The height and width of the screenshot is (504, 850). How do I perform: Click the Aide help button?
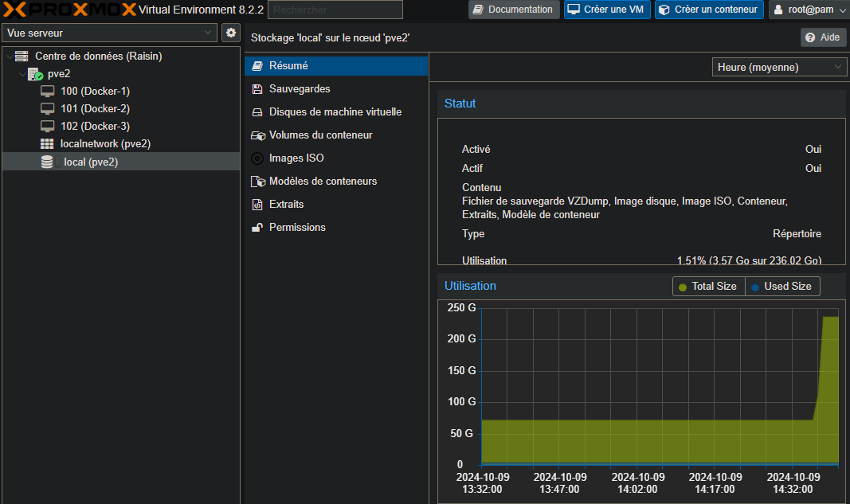(822, 37)
